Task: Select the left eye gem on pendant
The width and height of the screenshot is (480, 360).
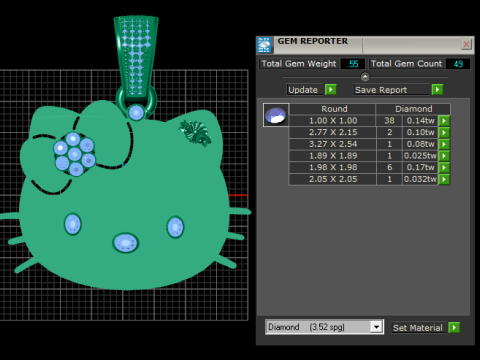Action: [73, 224]
